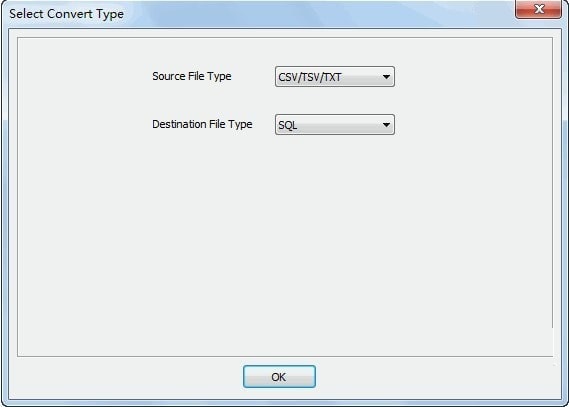
Task: Click the empty area below the dropdowns
Action: tap(285, 243)
